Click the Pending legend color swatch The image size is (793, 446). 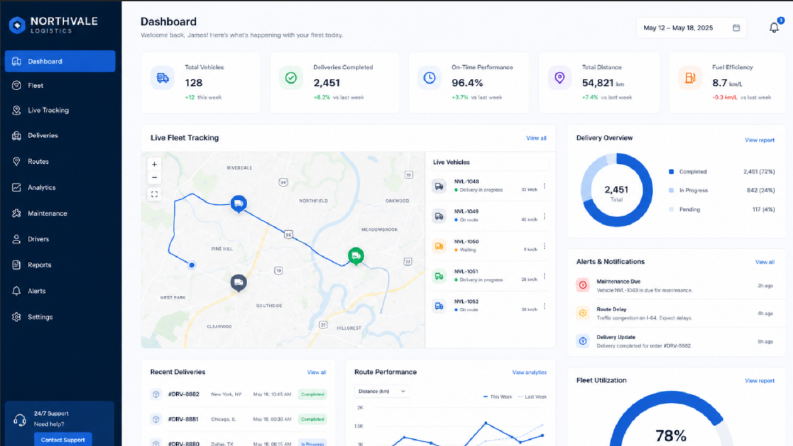click(671, 209)
